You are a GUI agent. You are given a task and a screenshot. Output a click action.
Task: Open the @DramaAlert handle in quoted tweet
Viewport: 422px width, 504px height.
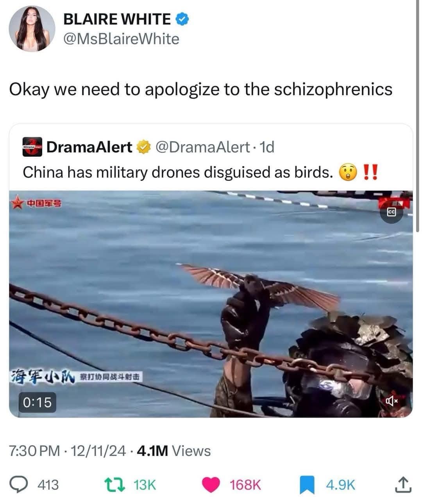click(202, 147)
